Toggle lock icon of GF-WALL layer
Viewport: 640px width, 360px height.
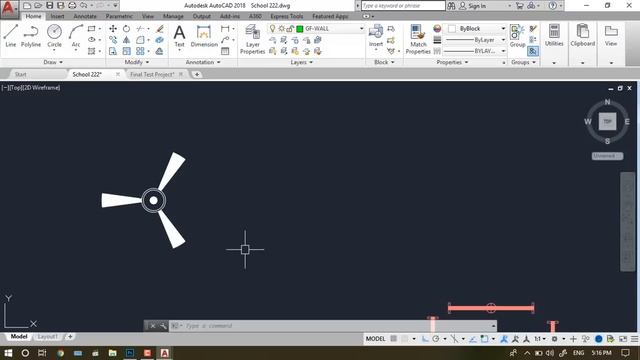pyautogui.click(x=290, y=29)
